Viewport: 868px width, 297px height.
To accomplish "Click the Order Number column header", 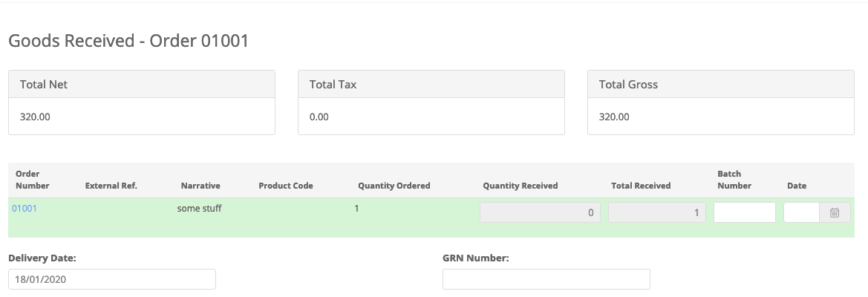I will (32, 180).
